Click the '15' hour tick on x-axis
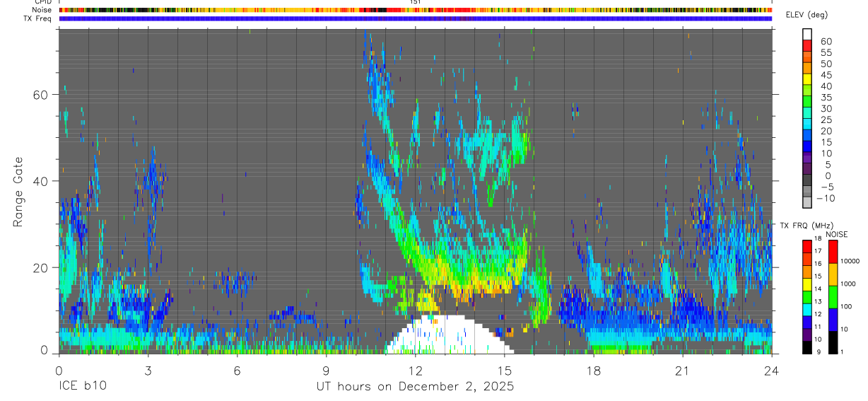Image resolution: width=868 pixels, height=401 pixels. coord(505,371)
